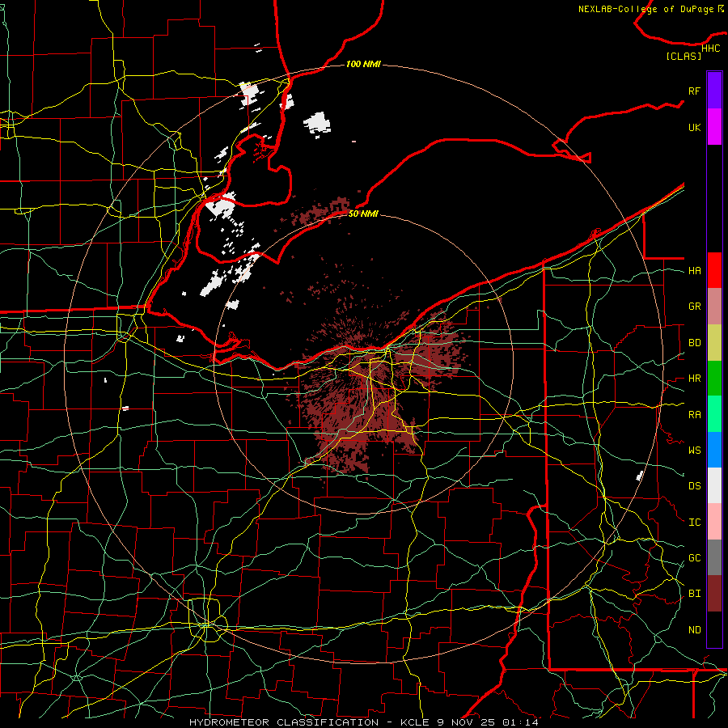
Task: Click the 'GR' legend label
Action: 694,307
